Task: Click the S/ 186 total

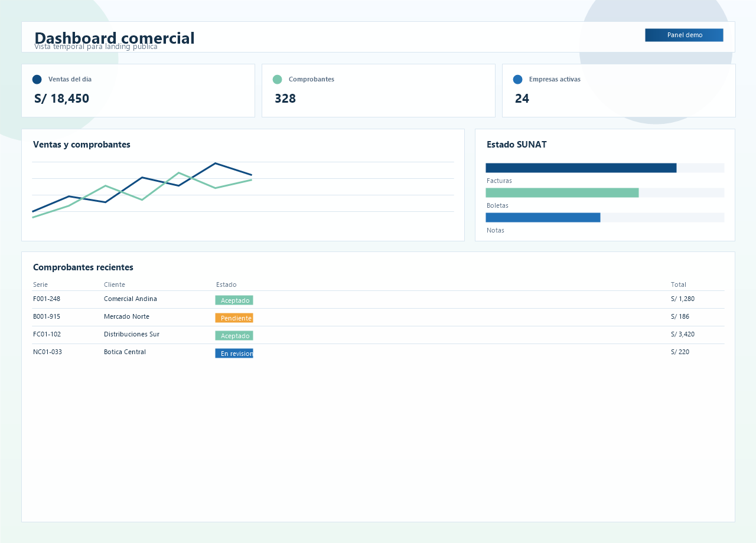Action: 680,316
